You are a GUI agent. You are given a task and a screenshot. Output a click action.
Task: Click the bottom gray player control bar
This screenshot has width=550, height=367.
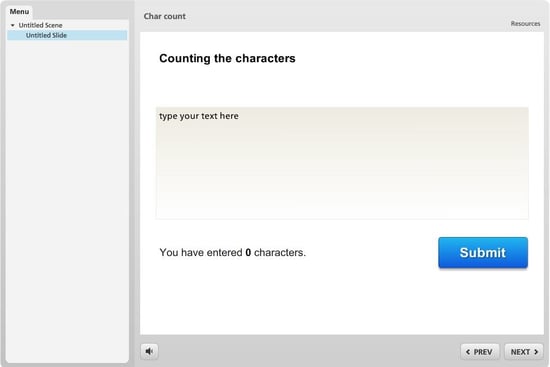point(309,351)
